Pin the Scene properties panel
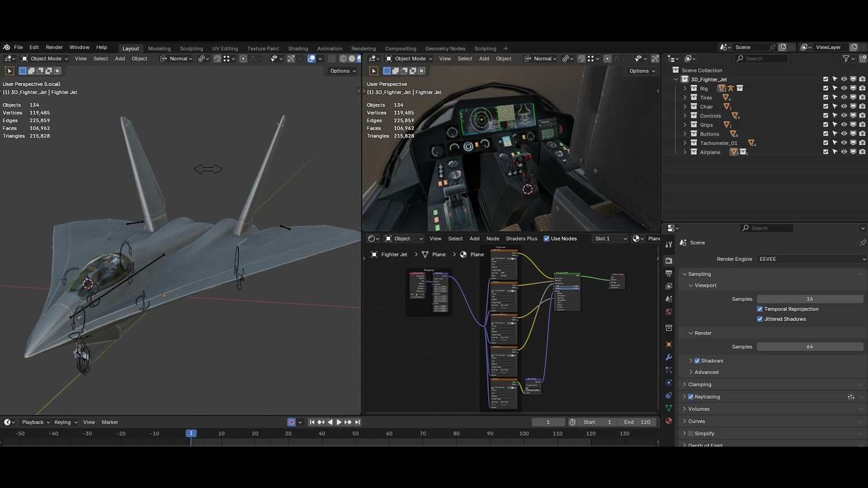Image resolution: width=868 pixels, height=488 pixels. tap(862, 243)
